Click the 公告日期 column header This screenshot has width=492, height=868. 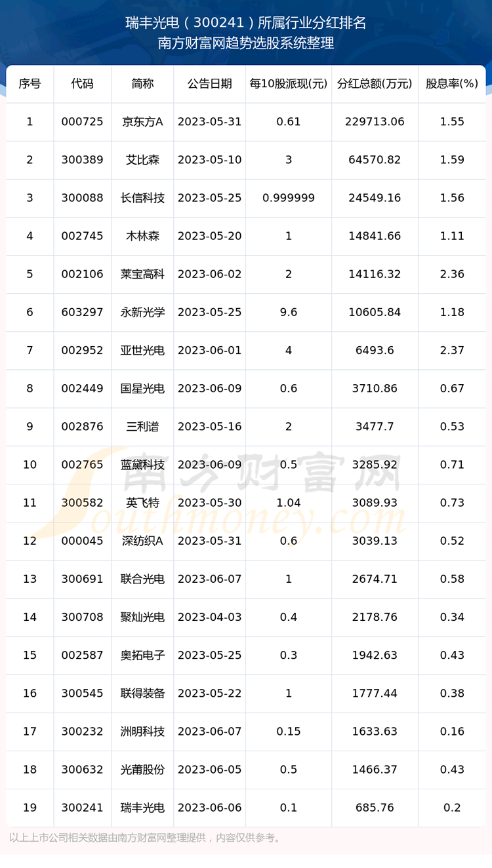tap(209, 84)
